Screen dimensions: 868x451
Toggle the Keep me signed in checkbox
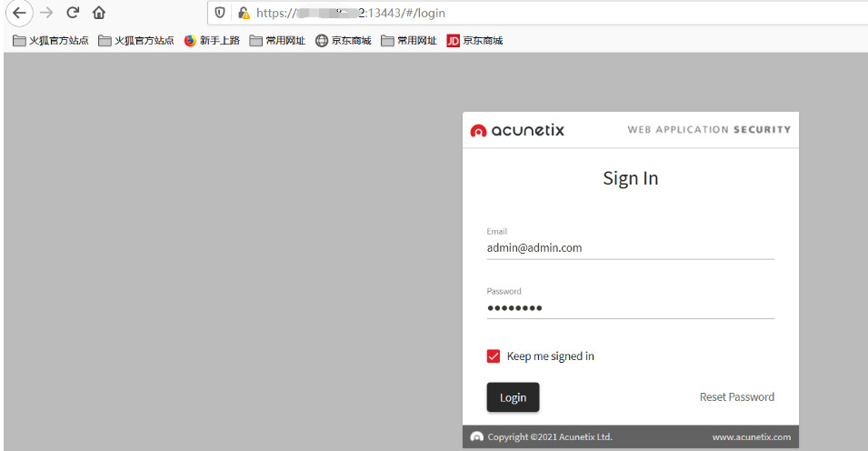[494, 356]
